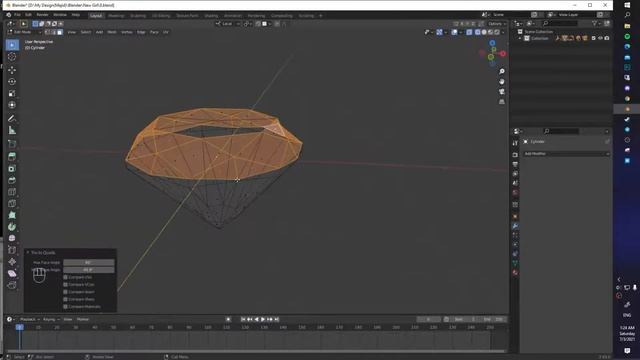This screenshot has width=640, height=360.
Task: Select the Loop Cut tool
Action: 12,192
